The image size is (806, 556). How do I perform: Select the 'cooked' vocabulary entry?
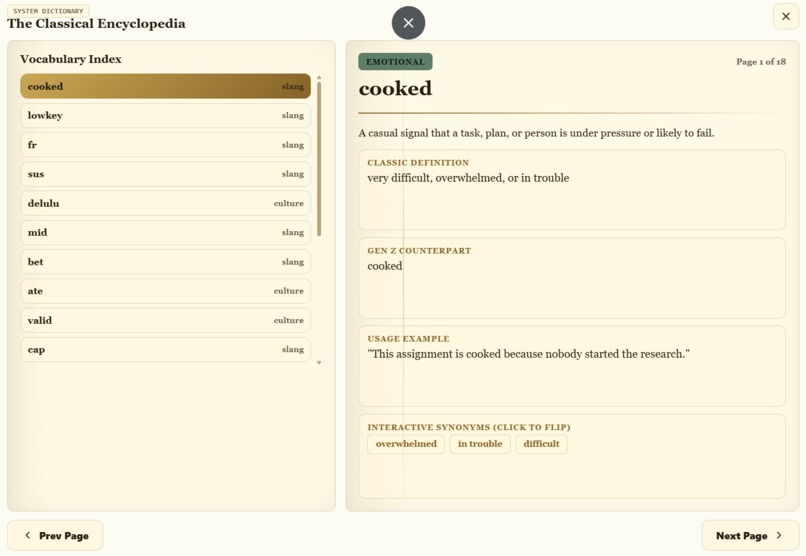(x=166, y=86)
